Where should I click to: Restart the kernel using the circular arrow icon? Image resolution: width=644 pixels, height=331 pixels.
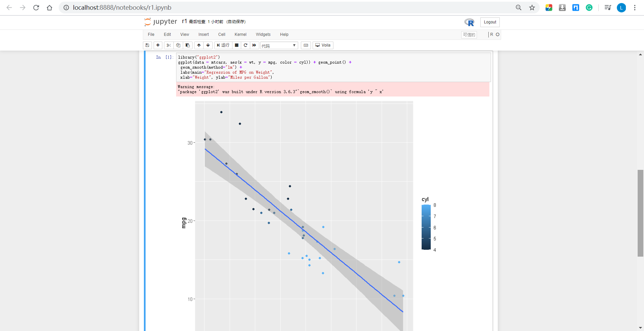pos(246,45)
